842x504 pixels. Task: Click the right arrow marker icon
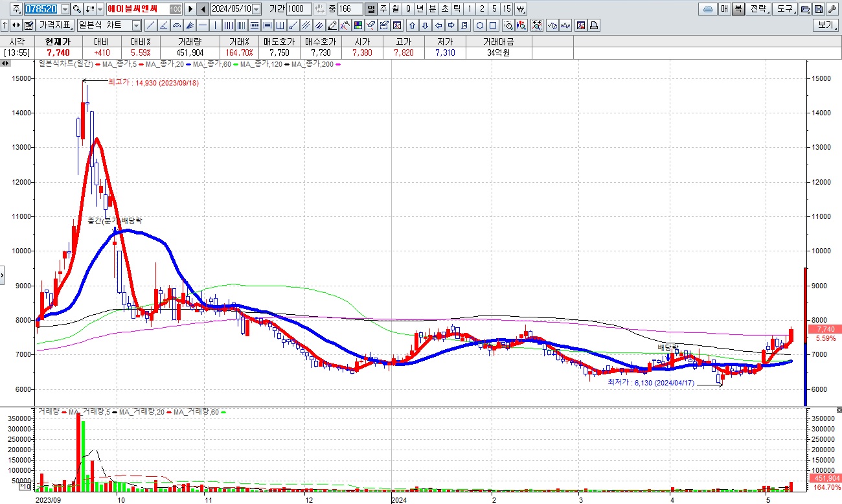click(451, 25)
